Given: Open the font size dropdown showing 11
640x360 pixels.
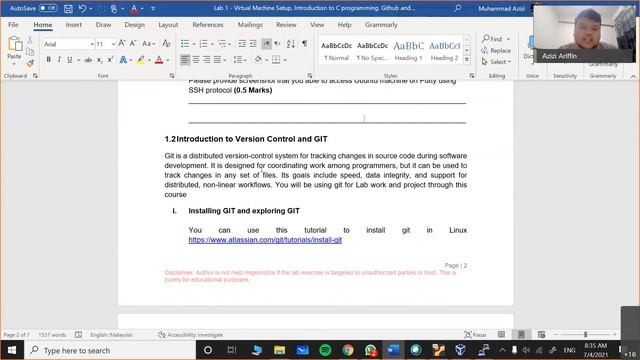Looking at the screenshot, I should point(113,44).
